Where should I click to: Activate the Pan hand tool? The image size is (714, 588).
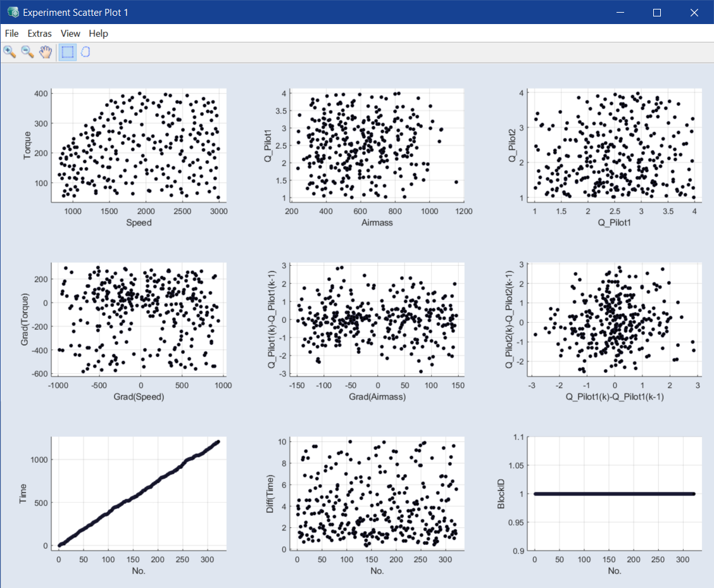(45, 52)
